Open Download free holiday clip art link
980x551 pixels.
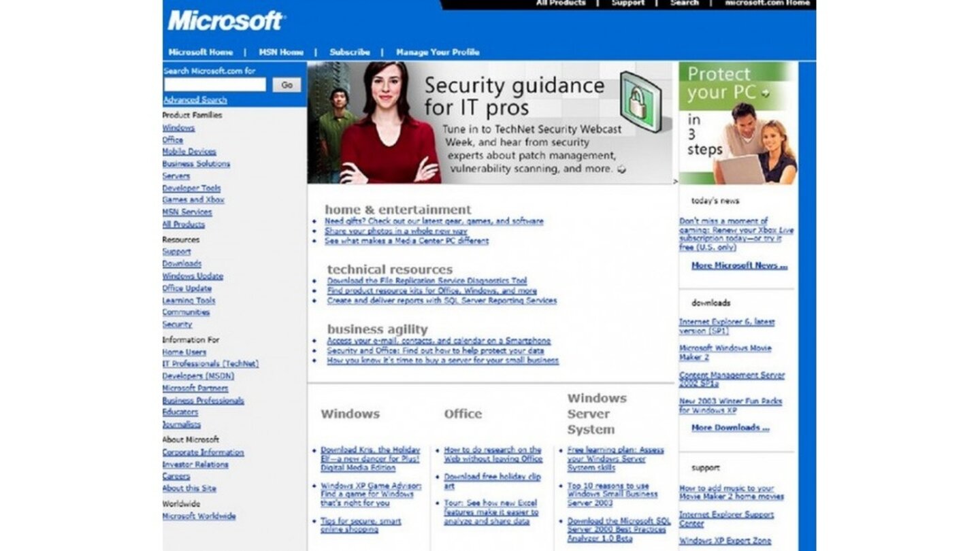point(493,482)
